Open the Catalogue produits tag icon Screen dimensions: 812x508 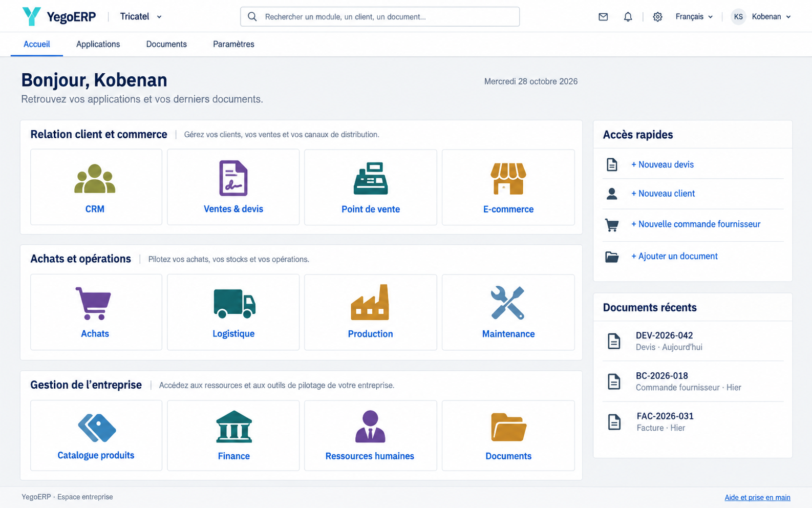97,428
